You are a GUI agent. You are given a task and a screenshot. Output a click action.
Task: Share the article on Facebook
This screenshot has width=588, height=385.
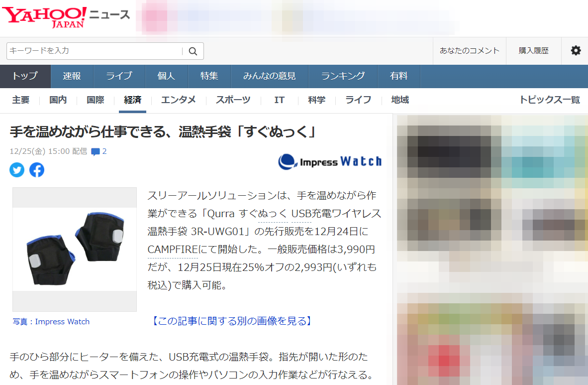pos(37,170)
